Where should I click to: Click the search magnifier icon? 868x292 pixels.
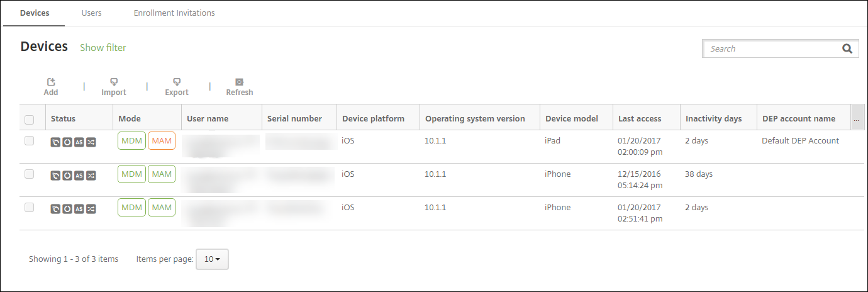pos(847,48)
